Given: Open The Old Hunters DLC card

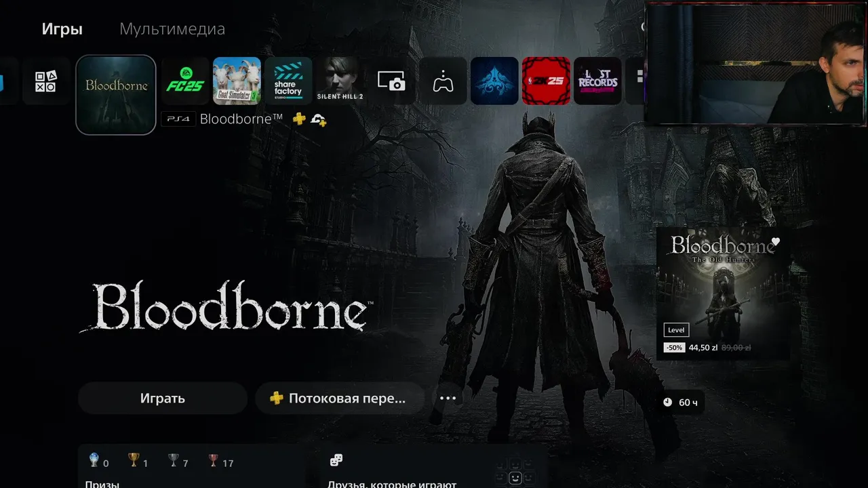Looking at the screenshot, I should coord(723,293).
